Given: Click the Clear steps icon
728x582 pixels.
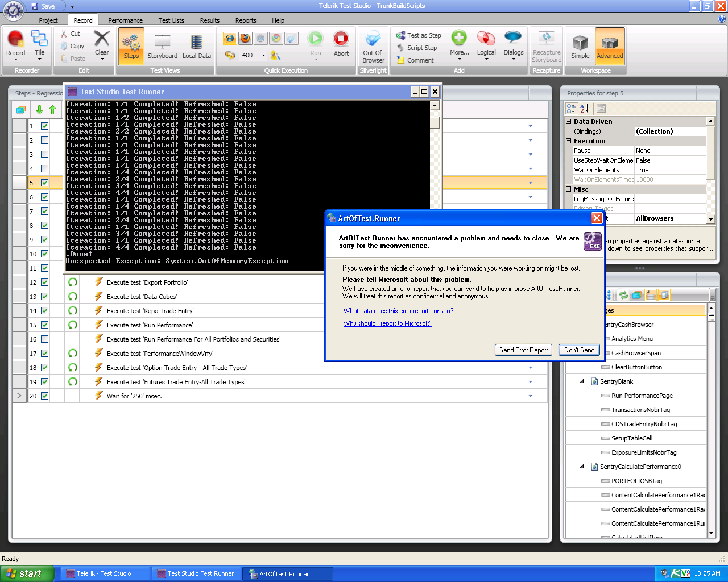Looking at the screenshot, I should 102,43.
